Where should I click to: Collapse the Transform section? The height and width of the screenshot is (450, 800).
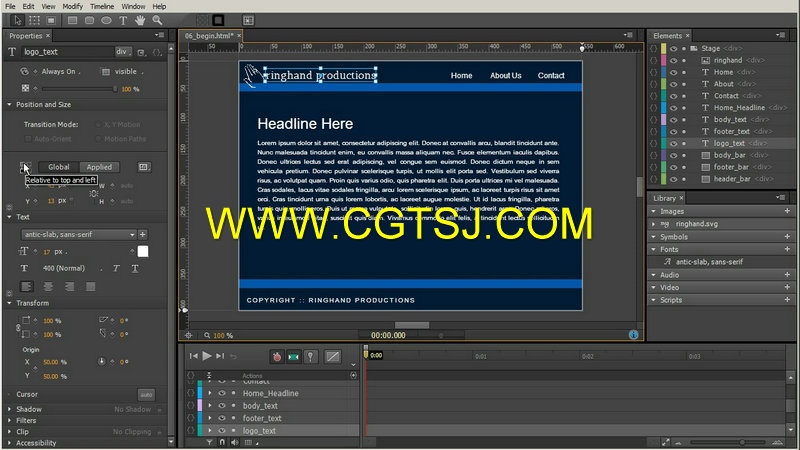pyautogui.click(x=9, y=303)
